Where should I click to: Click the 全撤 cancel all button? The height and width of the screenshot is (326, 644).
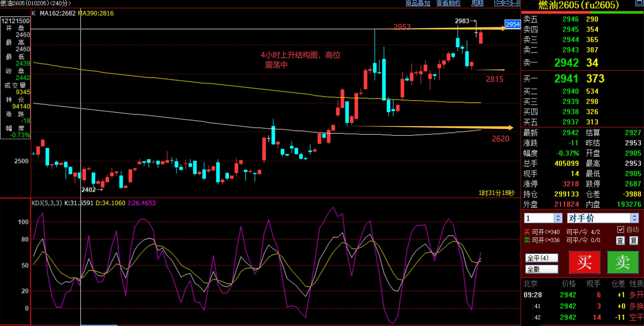[542, 269]
